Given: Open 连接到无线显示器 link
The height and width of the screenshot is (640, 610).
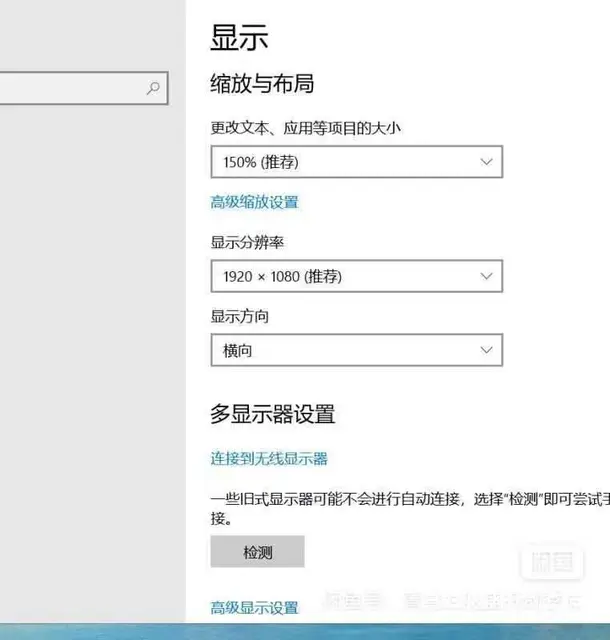Looking at the screenshot, I should (269, 458).
